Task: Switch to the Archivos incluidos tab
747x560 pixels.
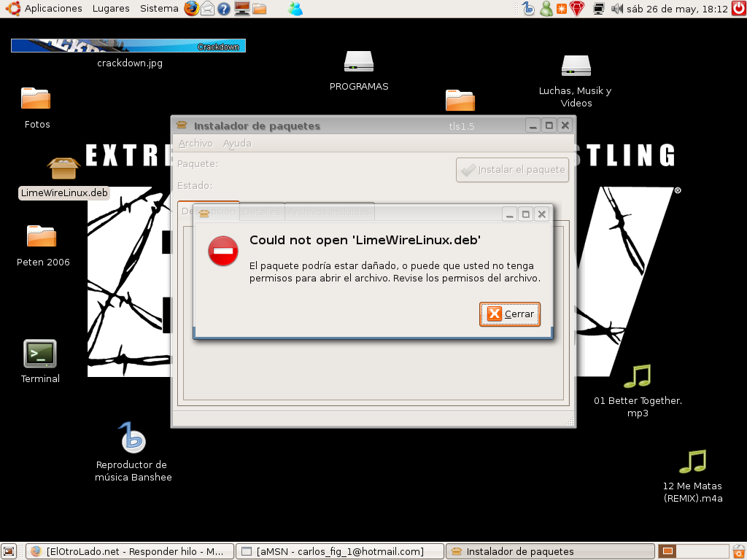Action: [329, 212]
